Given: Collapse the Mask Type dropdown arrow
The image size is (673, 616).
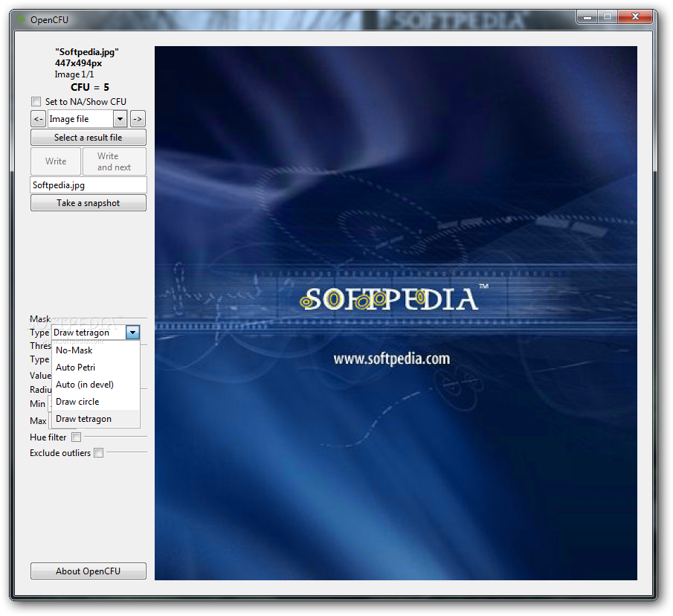Looking at the screenshot, I should (132, 333).
